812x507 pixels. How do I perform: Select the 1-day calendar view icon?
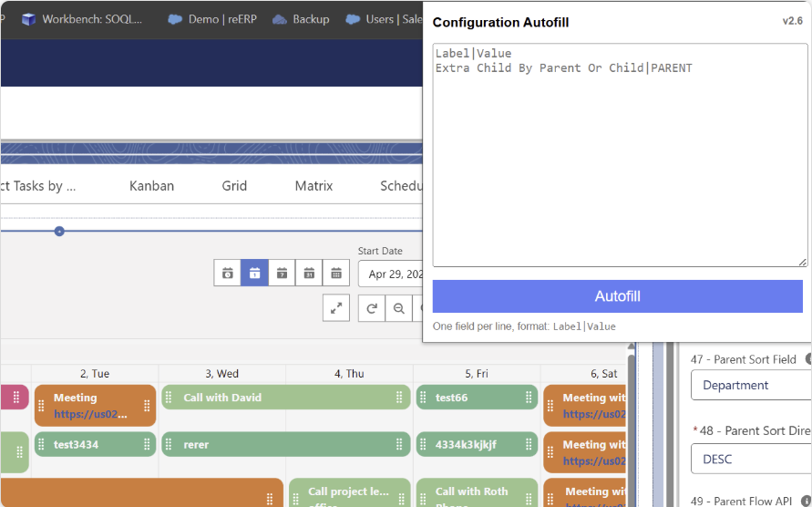point(254,274)
